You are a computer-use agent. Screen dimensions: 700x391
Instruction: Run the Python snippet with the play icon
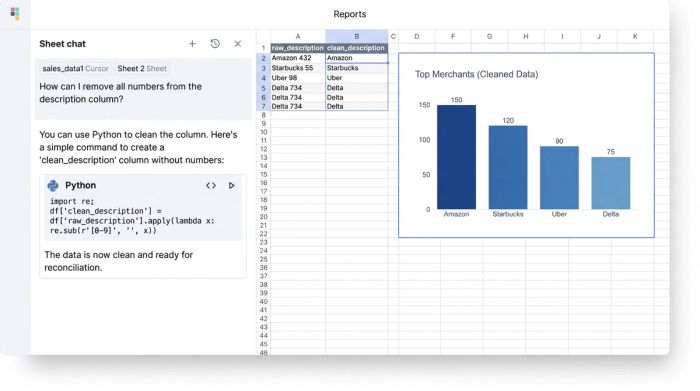231,185
